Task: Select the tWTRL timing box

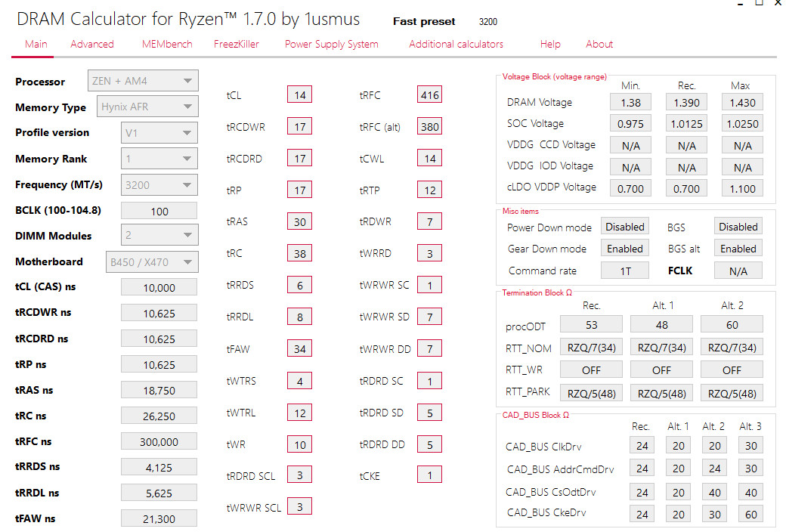Action: pos(300,413)
